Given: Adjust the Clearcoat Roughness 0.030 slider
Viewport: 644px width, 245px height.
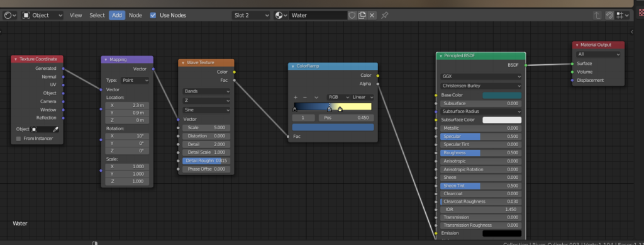Looking at the screenshot, I should tap(481, 202).
